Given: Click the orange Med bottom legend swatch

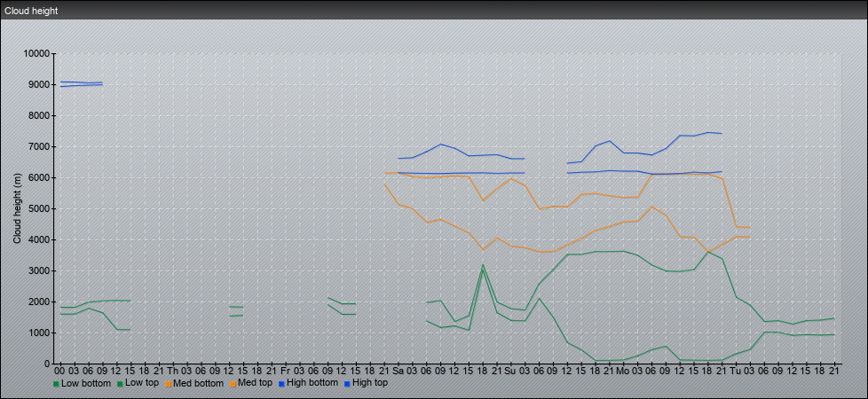Looking at the screenshot, I should 167,384.
